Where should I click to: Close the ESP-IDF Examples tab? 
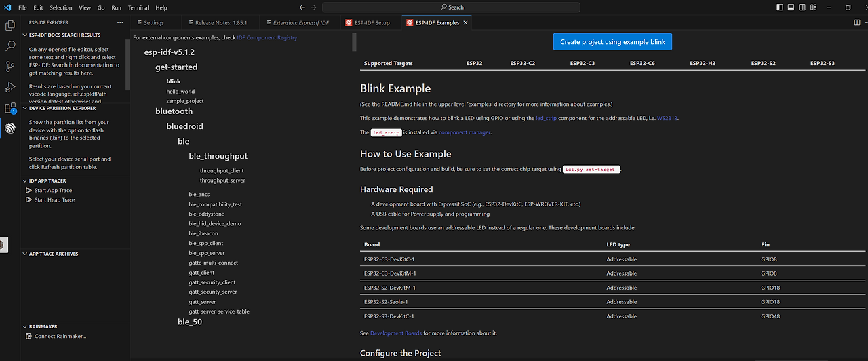click(465, 22)
